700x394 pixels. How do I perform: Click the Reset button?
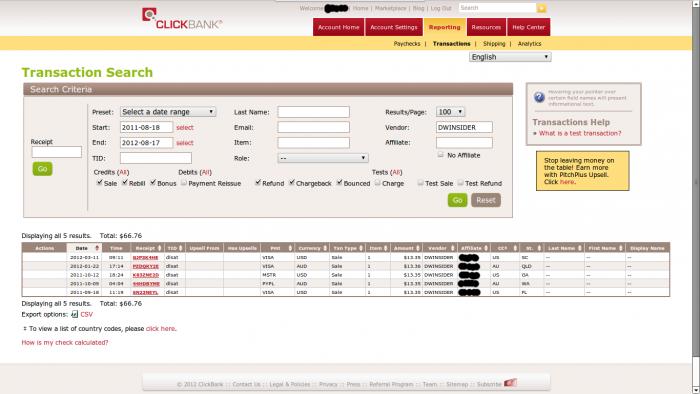pyautogui.click(x=486, y=200)
